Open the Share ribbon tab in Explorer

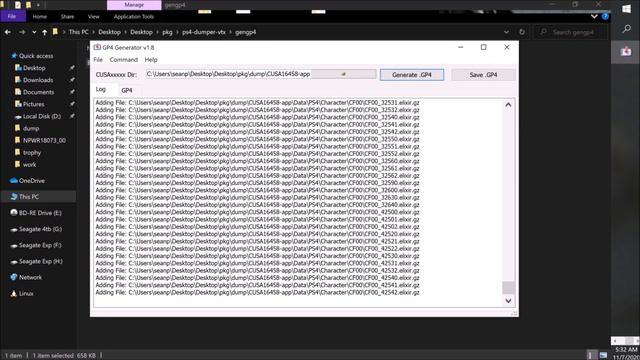click(x=67, y=17)
